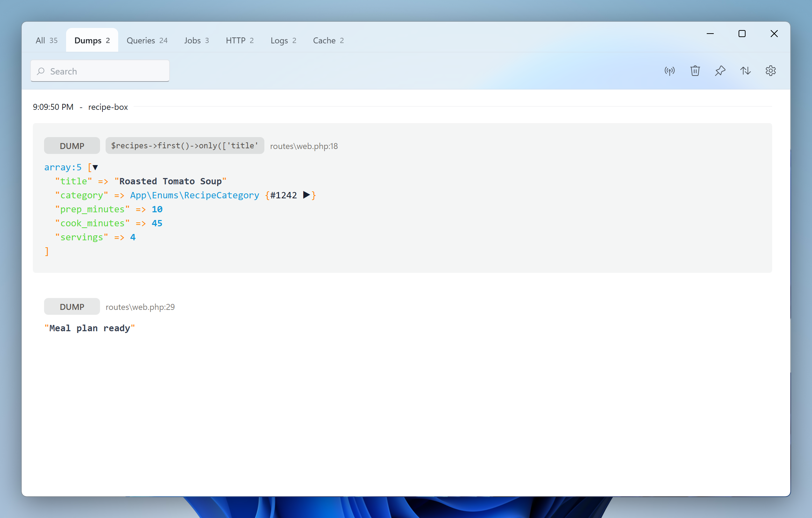This screenshot has height=518, width=812.
Task: Select the "Meal plan ready" string
Action: point(90,328)
